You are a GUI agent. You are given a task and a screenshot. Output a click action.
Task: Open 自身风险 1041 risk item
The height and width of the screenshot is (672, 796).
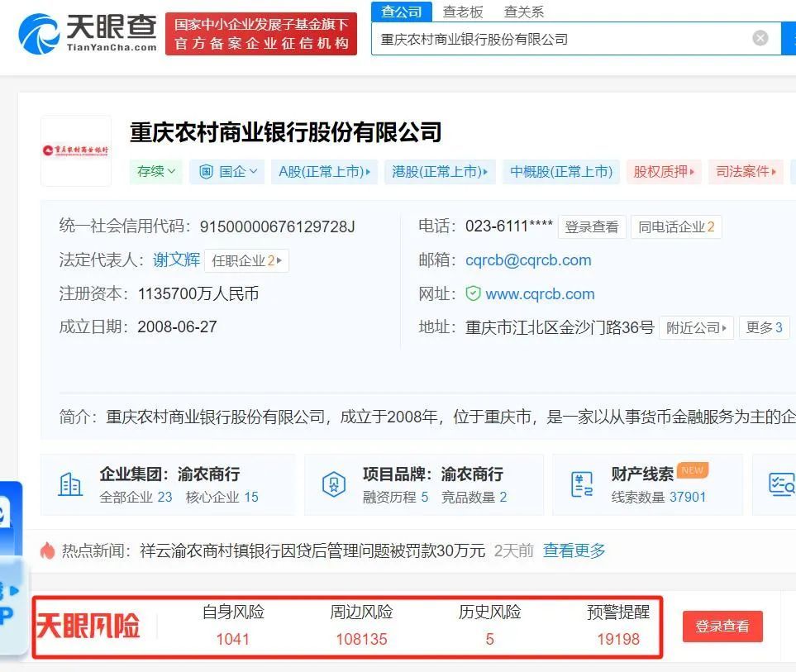pos(233,626)
